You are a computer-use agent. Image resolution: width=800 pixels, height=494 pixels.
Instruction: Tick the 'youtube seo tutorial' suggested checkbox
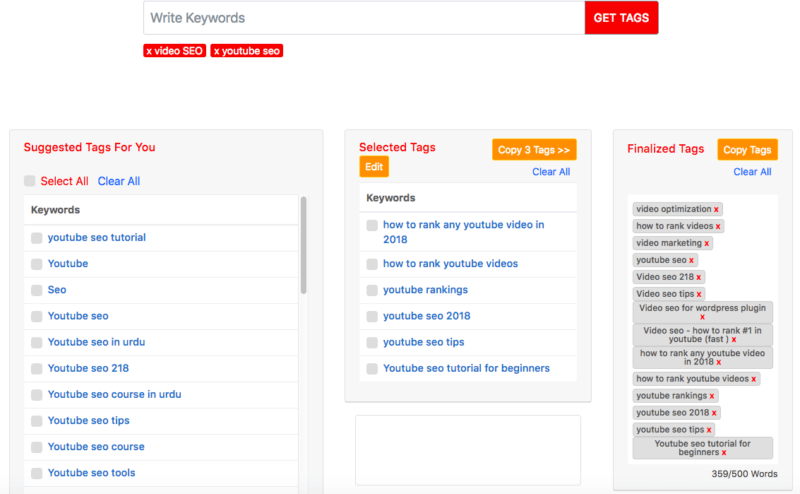[x=37, y=238]
